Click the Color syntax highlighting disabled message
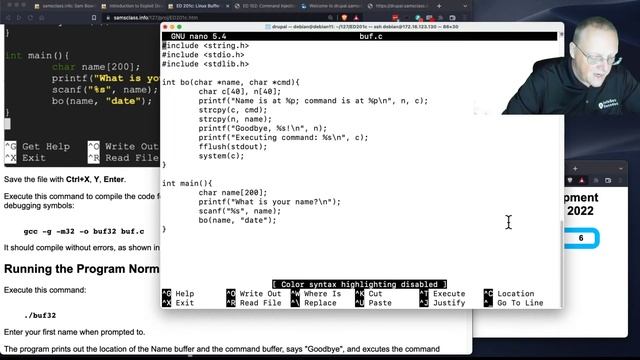The height and width of the screenshot is (360, 640). 359,284
